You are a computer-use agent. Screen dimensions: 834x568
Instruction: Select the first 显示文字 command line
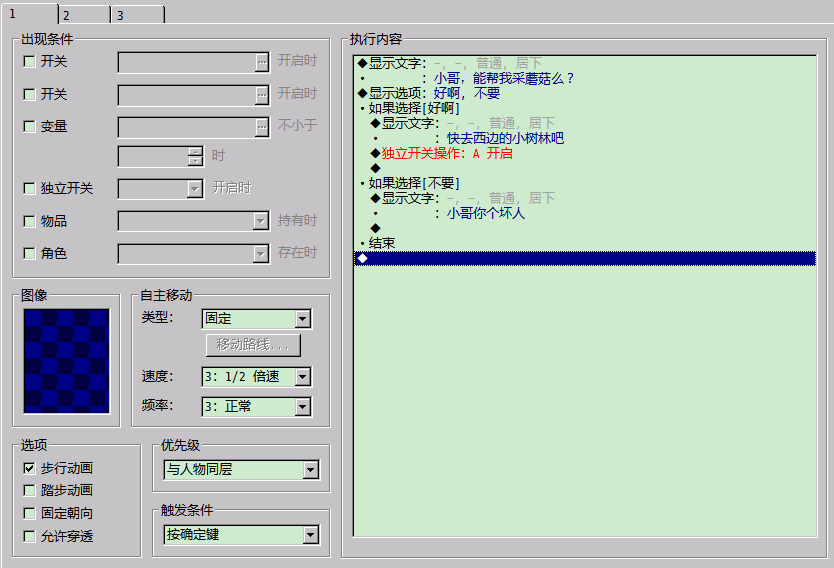[x=585, y=63]
